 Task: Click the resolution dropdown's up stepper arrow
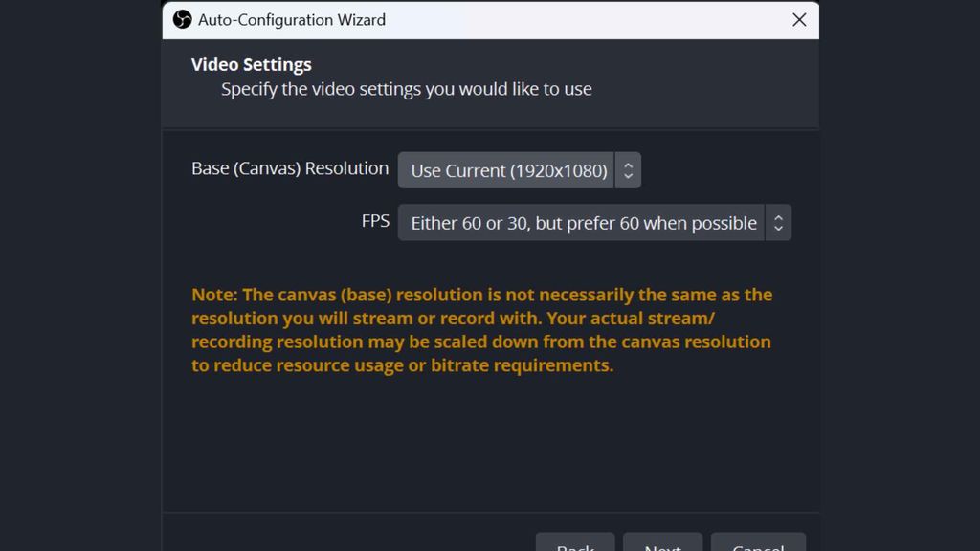click(629, 164)
